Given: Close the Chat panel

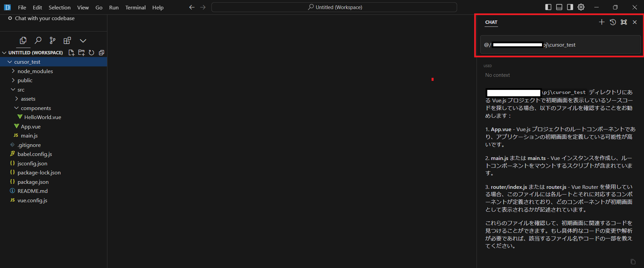Looking at the screenshot, I should 635,22.
